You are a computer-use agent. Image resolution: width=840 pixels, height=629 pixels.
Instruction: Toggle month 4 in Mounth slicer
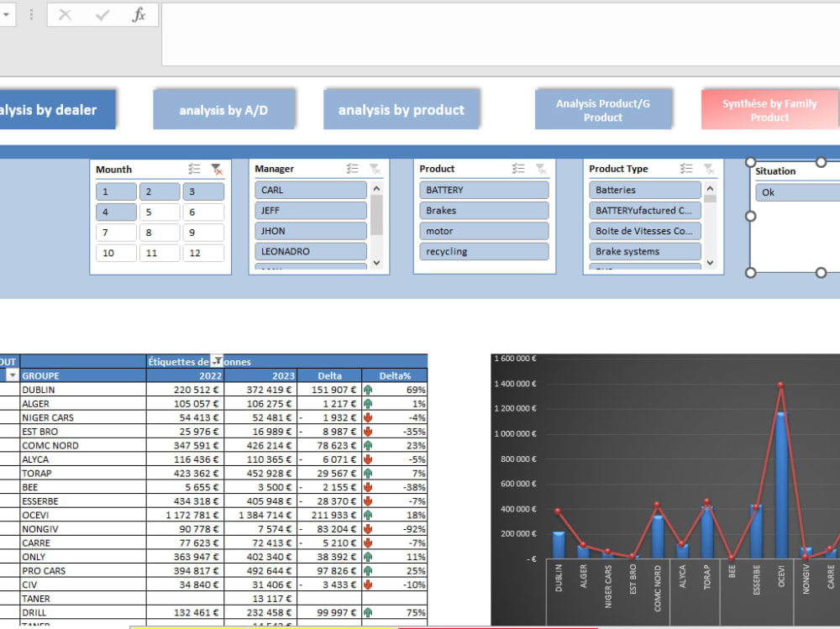116,212
